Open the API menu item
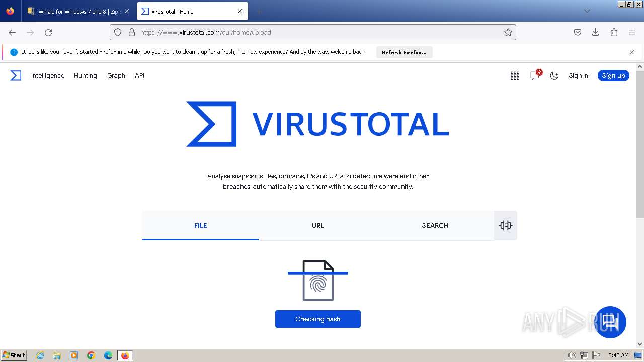Viewport: 644px width, 362px height. tap(140, 76)
